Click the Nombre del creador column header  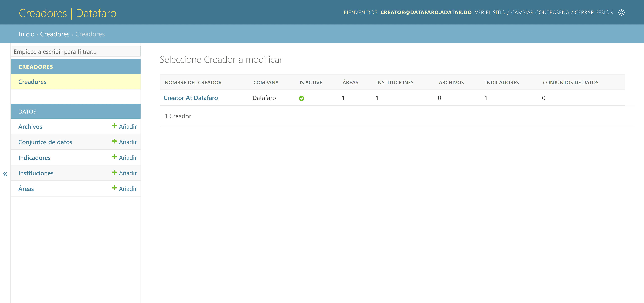point(193,83)
